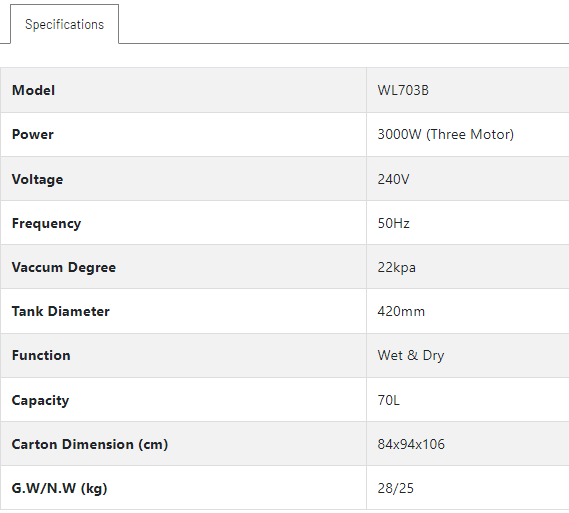The width and height of the screenshot is (569, 513).
Task: Select the Capacity row label
Action: coord(40,400)
